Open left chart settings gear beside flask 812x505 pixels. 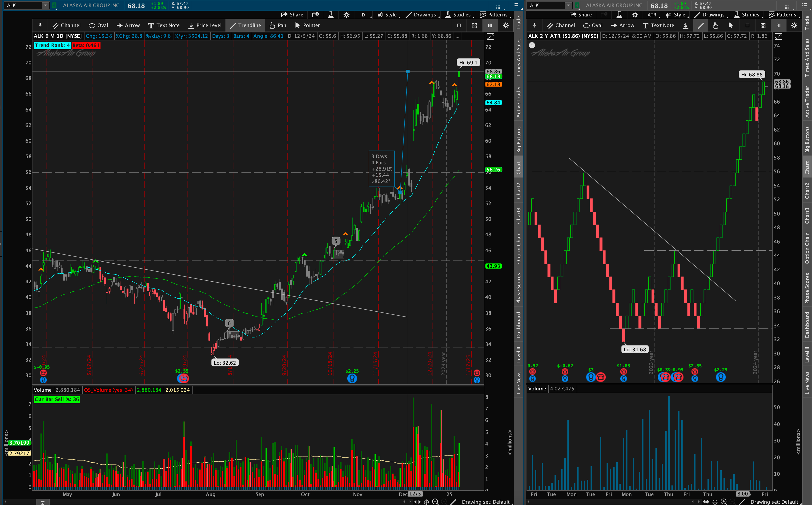(346, 15)
